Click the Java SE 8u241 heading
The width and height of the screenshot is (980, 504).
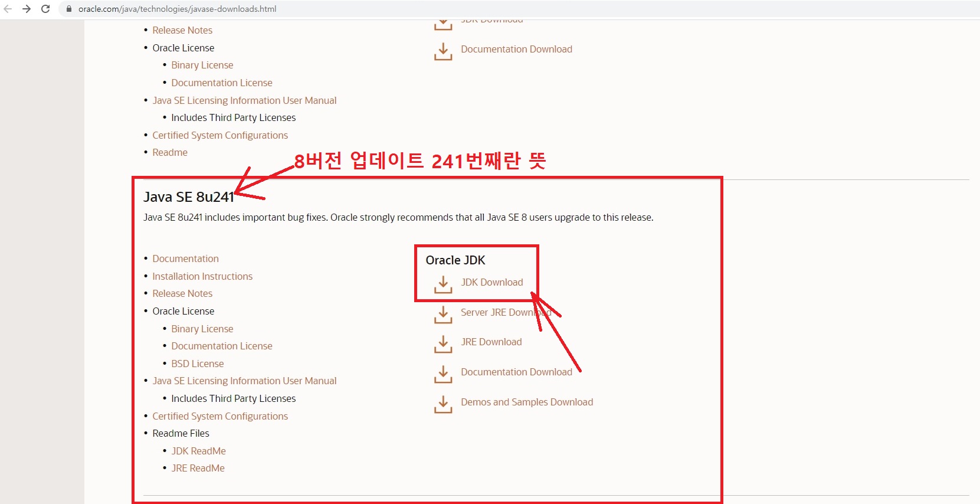coord(189,197)
